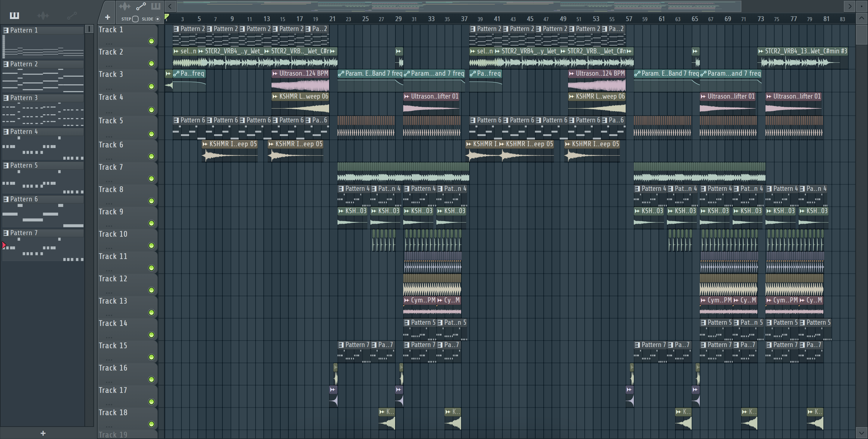Screen dimensions: 868x439
Task: Click the picker panel scrollbar handle
Action: coord(89,29)
